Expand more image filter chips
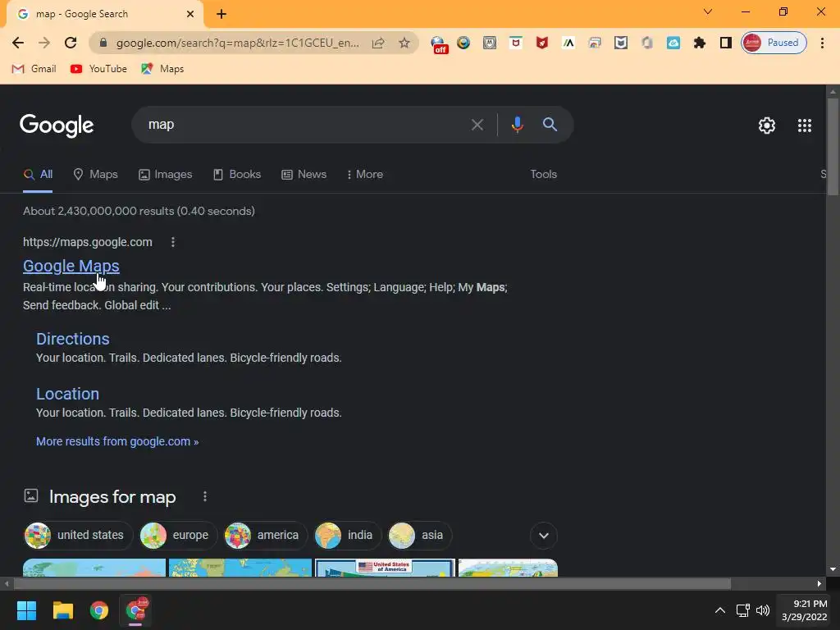Screen dimensions: 840x630 tap(543, 535)
